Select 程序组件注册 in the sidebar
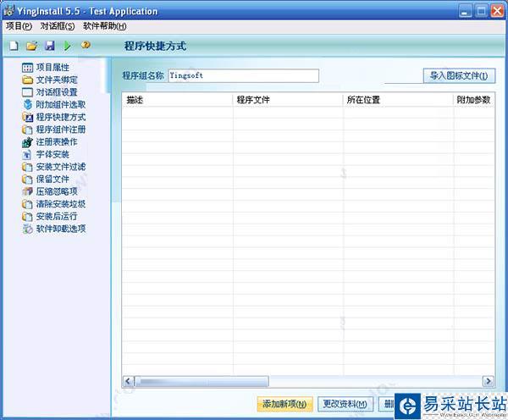508x420 pixels. click(x=61, y=130)
